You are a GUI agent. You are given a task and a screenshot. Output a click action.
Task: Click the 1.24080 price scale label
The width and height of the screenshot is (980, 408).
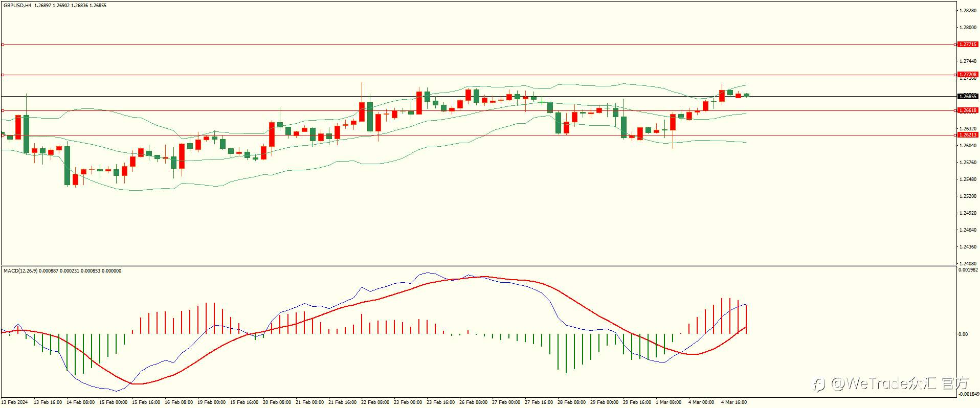(968, 264)
